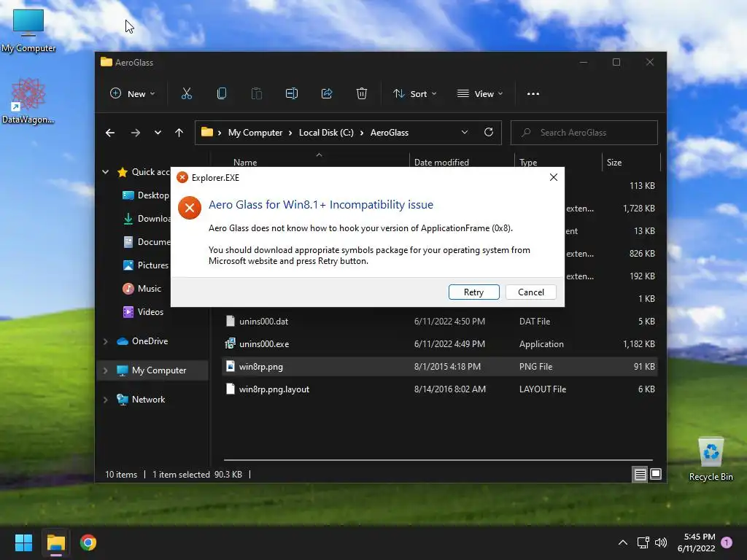Open Windows Start menu
This screenshot has height=560, width=747.
(x=23, y=542)
